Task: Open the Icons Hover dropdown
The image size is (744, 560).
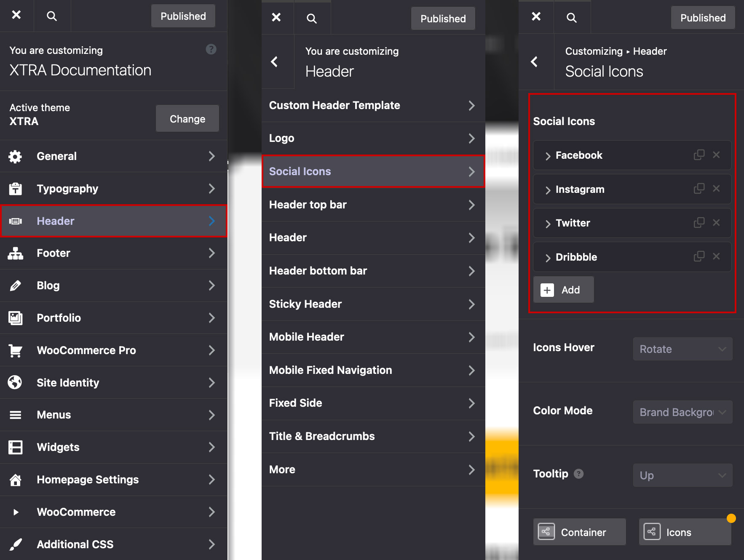Action: 682,349
